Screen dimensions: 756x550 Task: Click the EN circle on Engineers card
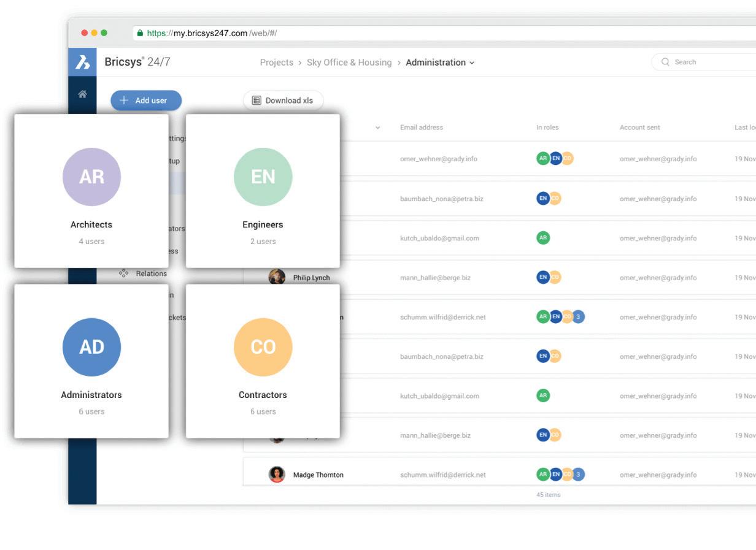[263, 177]
